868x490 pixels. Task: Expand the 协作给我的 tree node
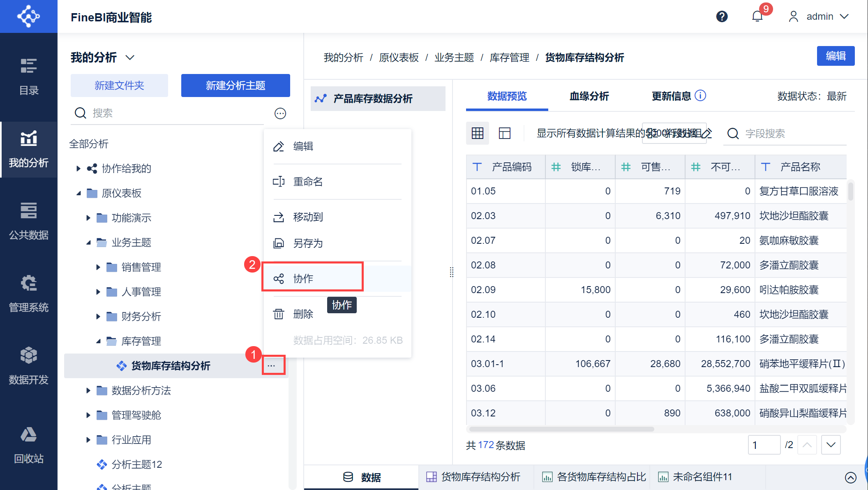tap(78, 169)
